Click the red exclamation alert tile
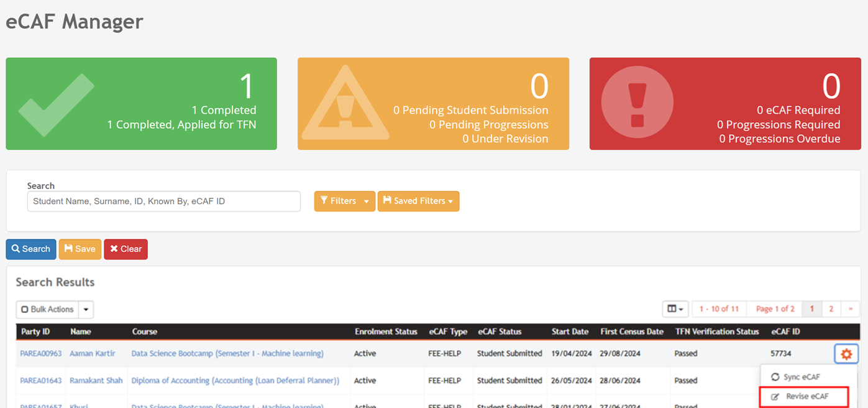This screenshot has height=408, width=868. tap(724, 104)
